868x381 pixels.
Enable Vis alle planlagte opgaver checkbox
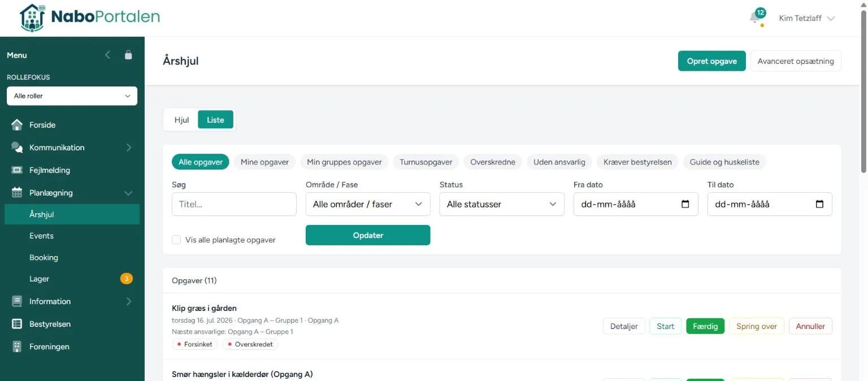(177, 240)
